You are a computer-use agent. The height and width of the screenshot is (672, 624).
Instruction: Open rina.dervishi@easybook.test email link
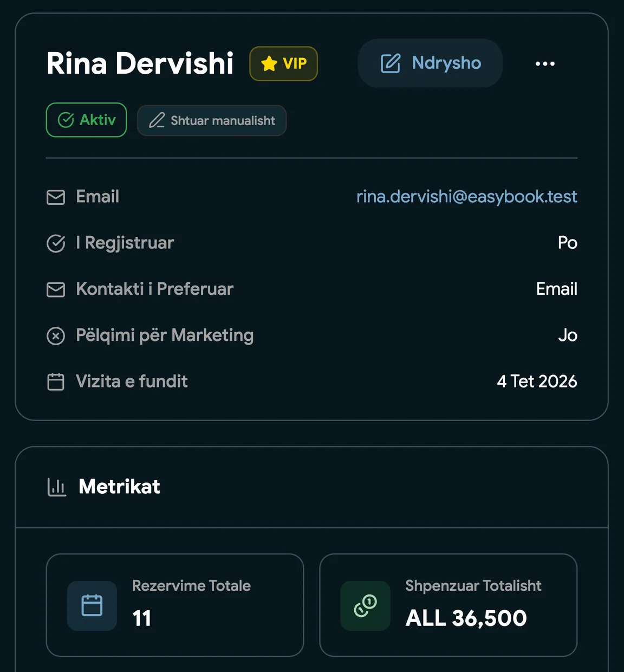click(466, 196)
